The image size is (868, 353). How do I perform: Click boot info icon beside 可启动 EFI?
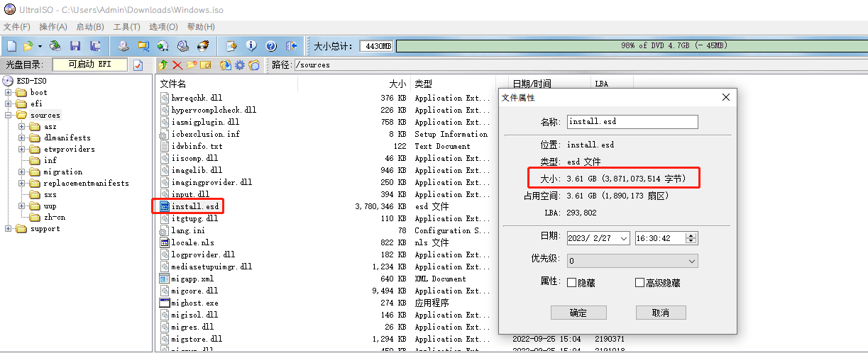138,65
